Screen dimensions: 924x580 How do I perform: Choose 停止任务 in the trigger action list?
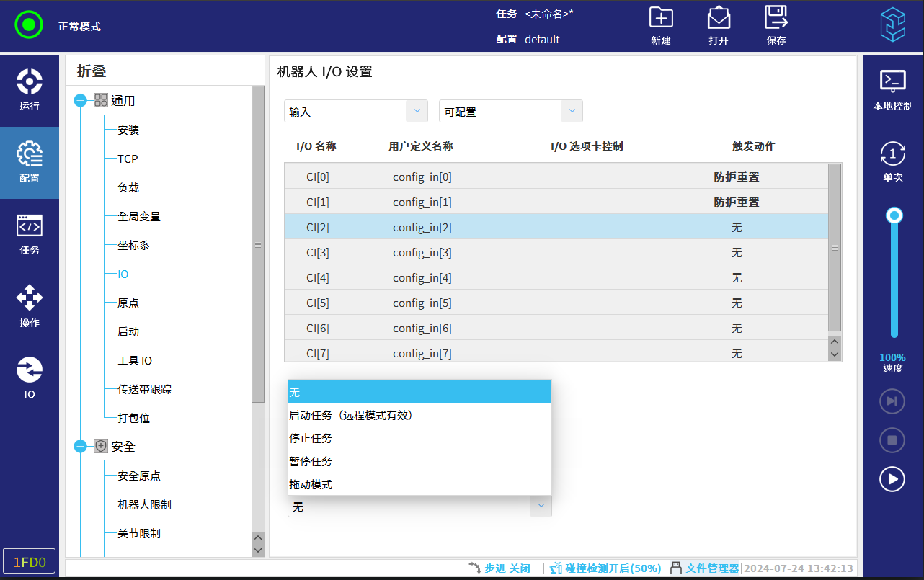click(x=311, y=439)
